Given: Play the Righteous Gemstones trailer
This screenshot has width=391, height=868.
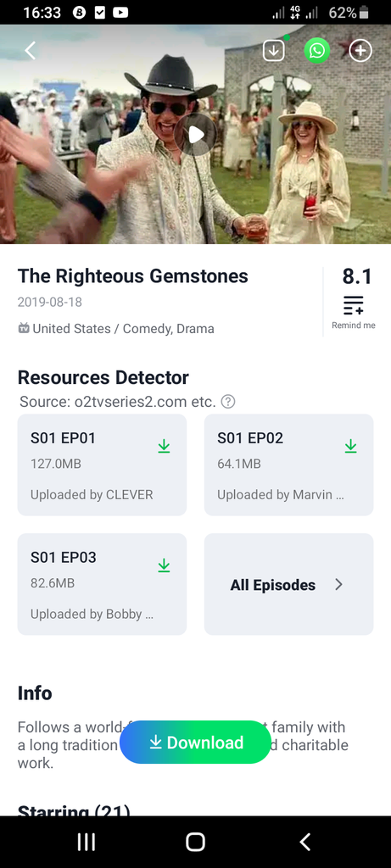Looking at the screenshot, I should [195, 135].
